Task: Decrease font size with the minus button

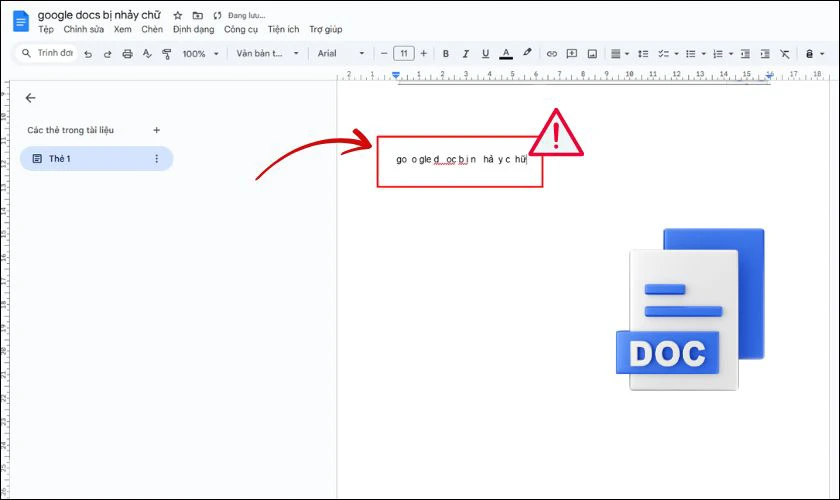Action: pyautogui.click(x=384, y=54)
